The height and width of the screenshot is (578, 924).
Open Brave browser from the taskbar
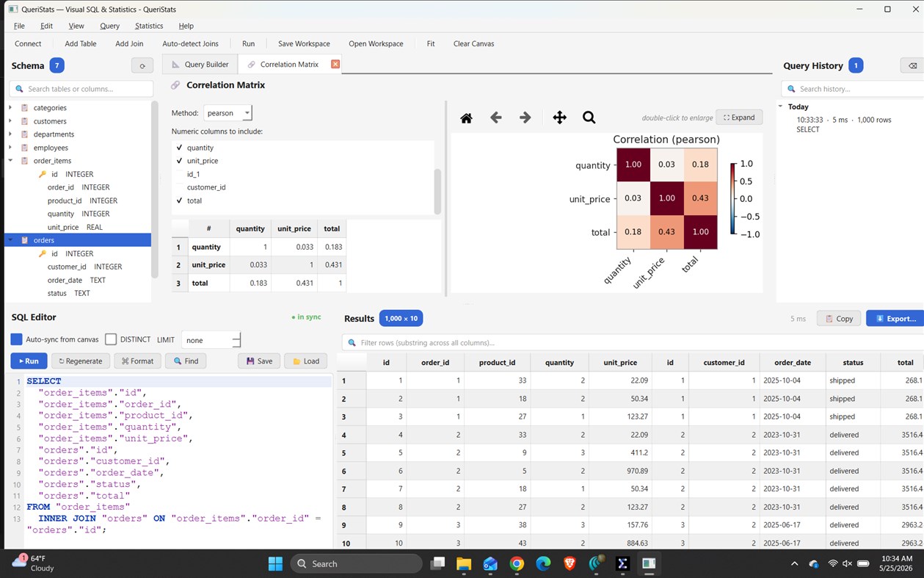570,563
